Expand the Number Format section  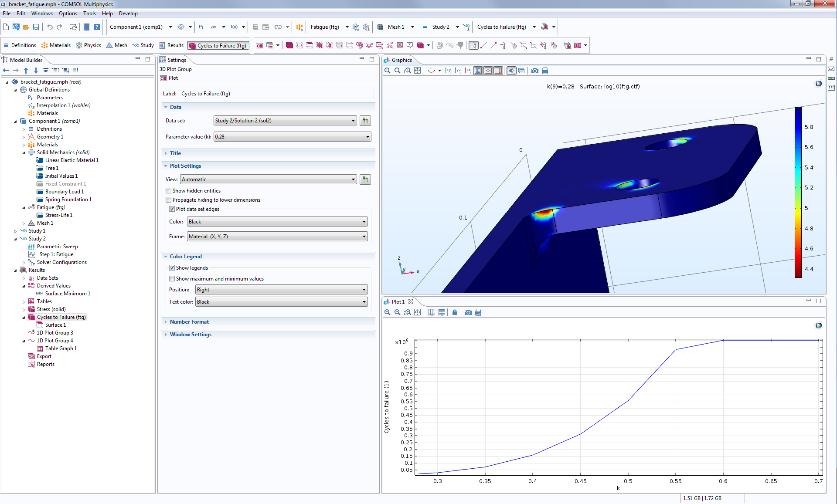(189, 322)
